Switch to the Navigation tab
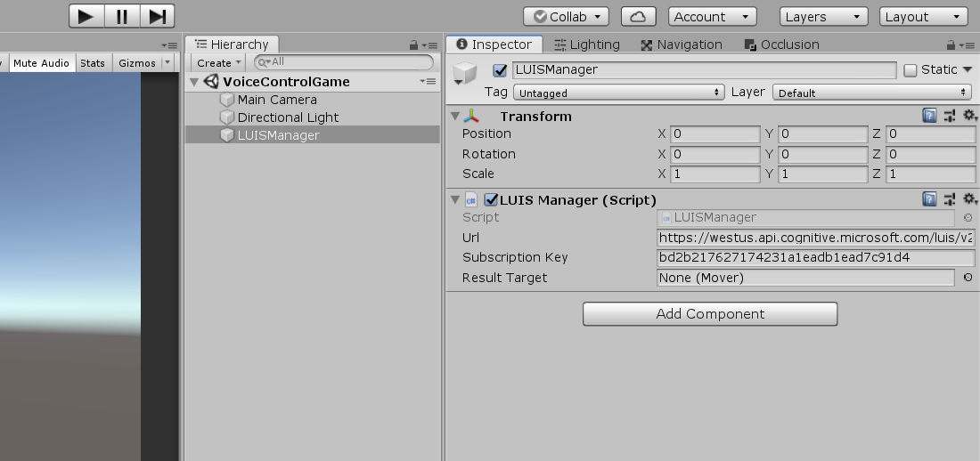The height and width of the screenshot is (461, 980). point(682,44)
